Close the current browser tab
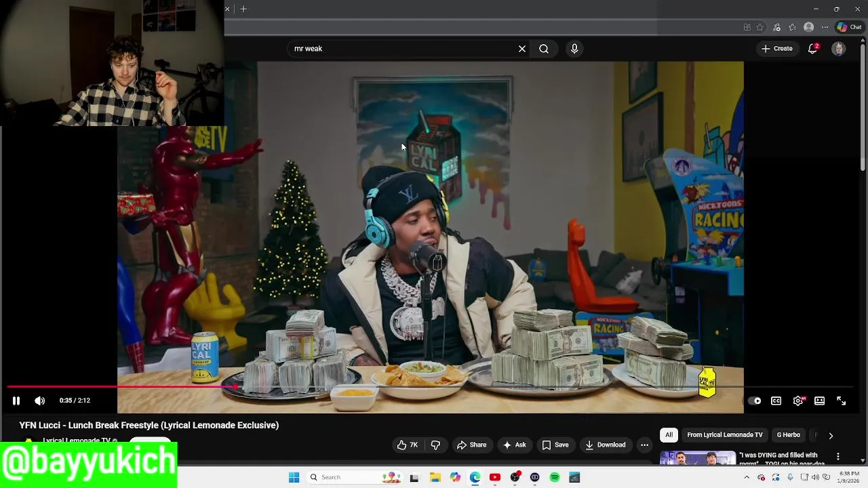Image resolution: width=868 pixels, height=488 pixels. pyautogui.click(x=227, y=9)
